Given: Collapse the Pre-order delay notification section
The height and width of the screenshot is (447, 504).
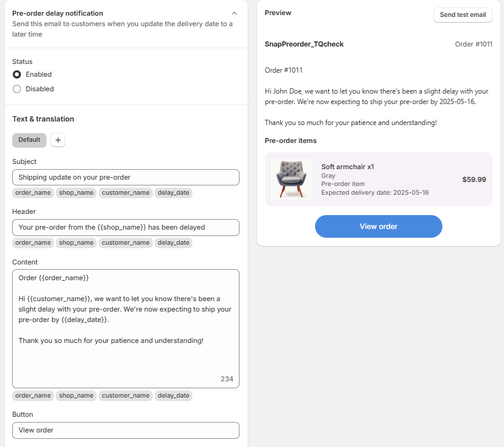Looking at the screenshot, I should pyautogui.click(x=234, y=13).
